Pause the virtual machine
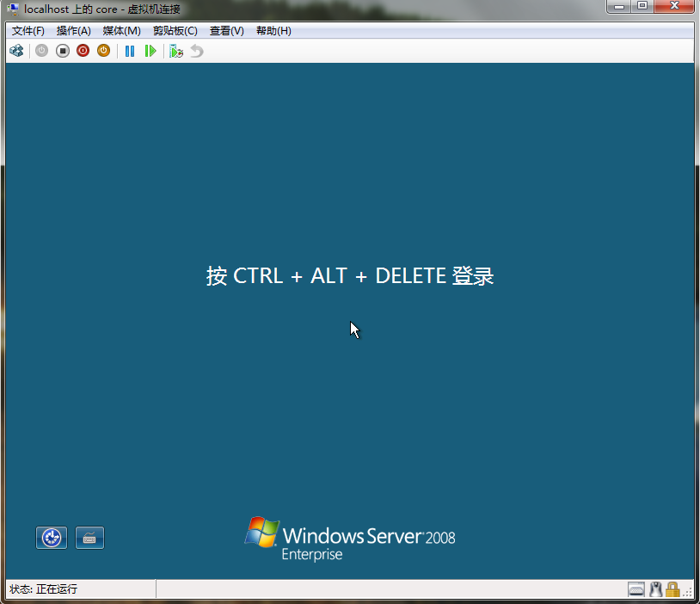The image size is (700, 604). coord(130,51)
